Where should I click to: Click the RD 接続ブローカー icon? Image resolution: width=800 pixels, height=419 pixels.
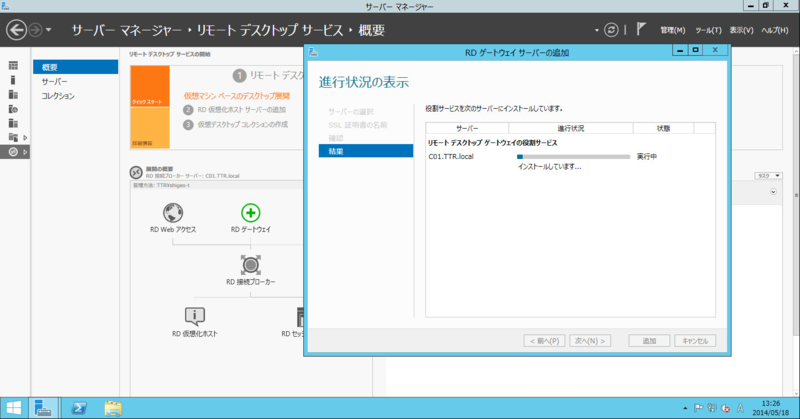point(251,265)
